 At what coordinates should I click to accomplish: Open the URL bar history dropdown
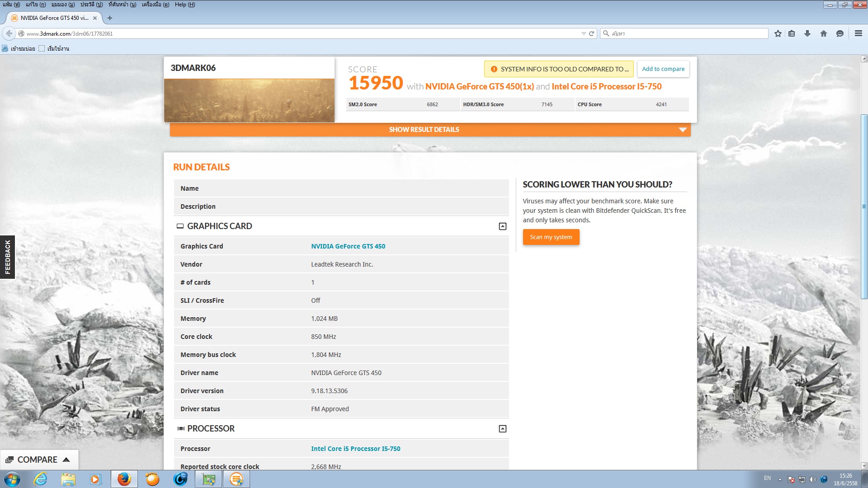point(583,33)
